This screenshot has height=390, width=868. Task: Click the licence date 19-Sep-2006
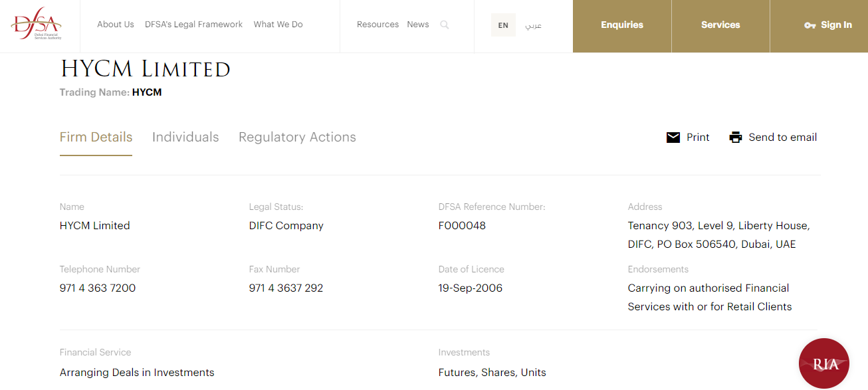[x=471, y=288]
